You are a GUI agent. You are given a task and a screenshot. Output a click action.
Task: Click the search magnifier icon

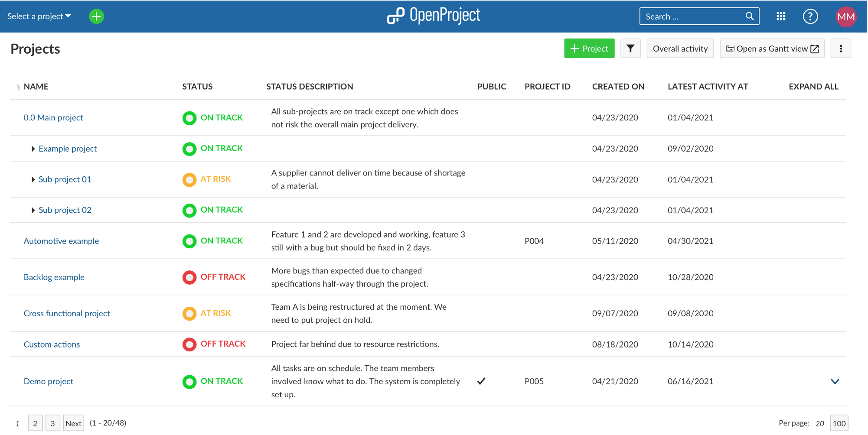tap(750, 16)
